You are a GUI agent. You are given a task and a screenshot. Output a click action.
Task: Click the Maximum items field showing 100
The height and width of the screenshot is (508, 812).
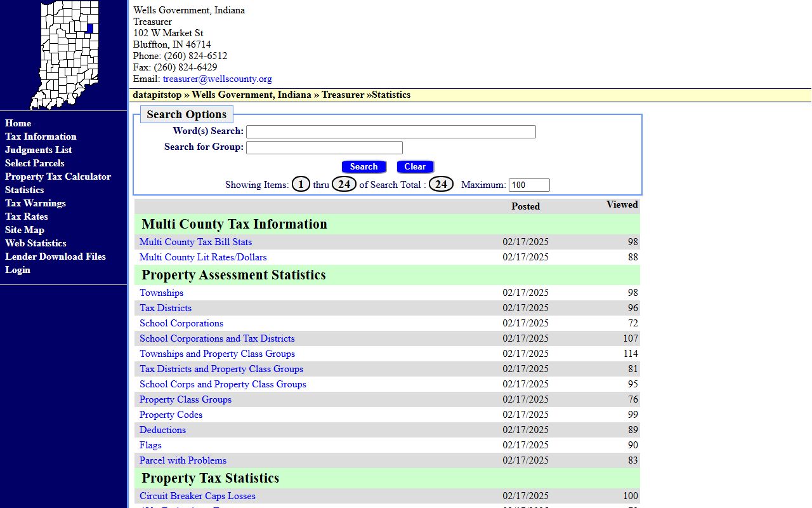point(529,185)
